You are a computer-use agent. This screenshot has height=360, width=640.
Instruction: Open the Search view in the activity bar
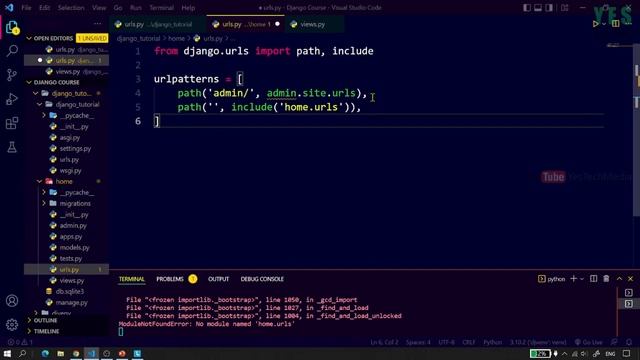coord(12,51)
